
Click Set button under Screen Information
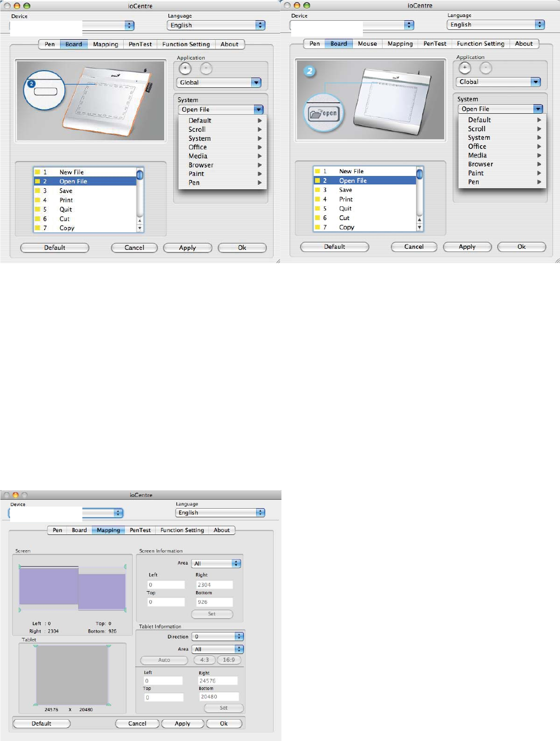212,614
